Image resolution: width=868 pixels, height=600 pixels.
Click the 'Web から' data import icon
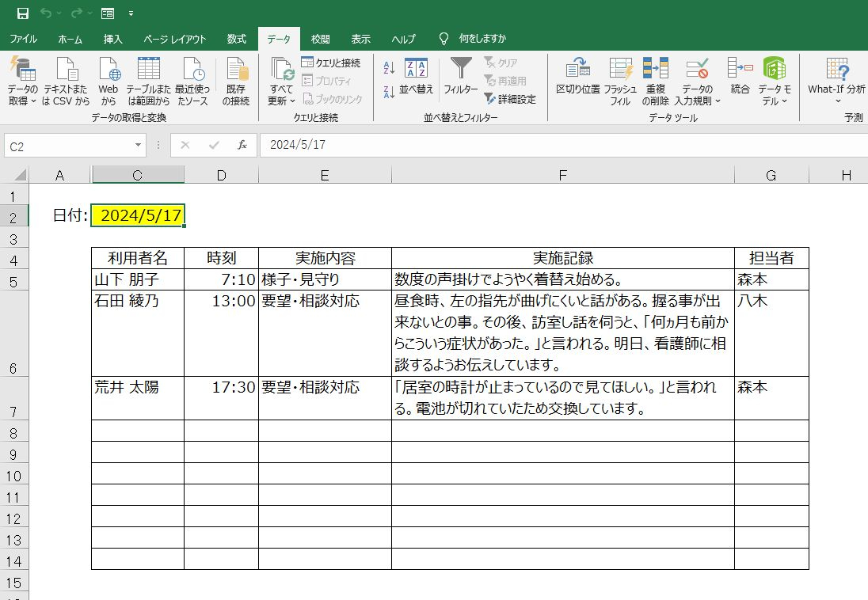108,81
